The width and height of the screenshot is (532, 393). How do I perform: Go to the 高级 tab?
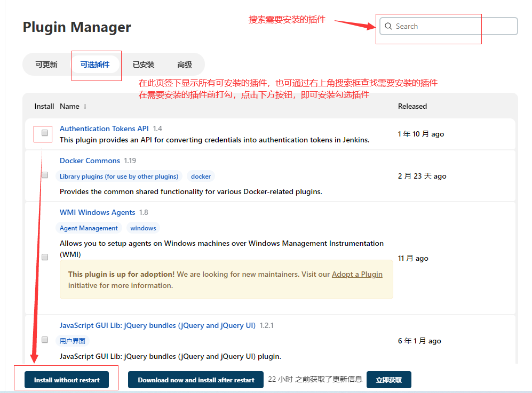(x=185, y=65)
